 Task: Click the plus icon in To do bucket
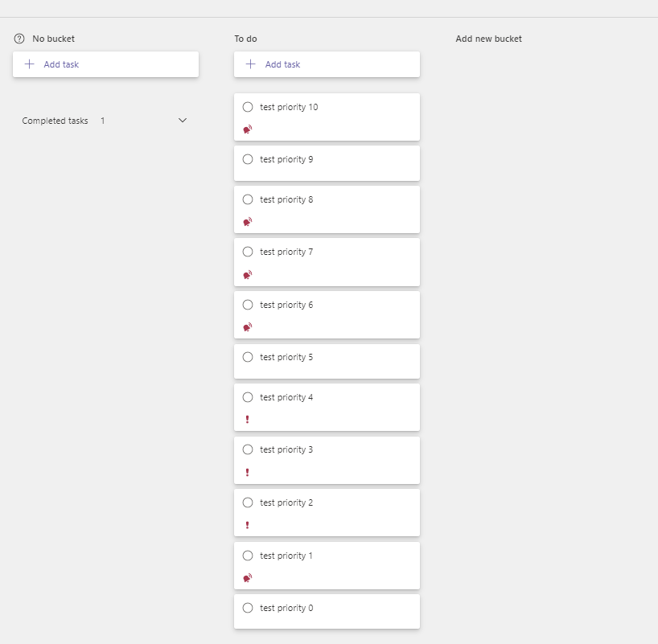coord(250,64)
